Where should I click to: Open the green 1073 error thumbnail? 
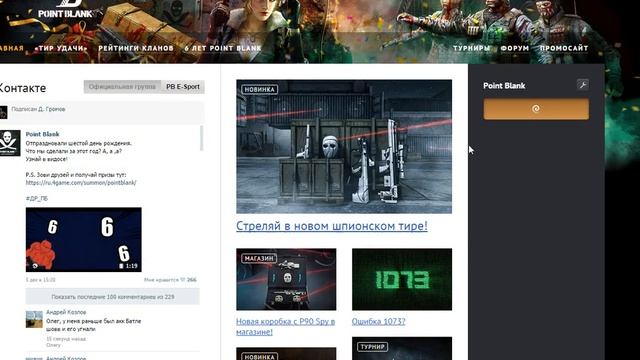[x=402, y=279]
